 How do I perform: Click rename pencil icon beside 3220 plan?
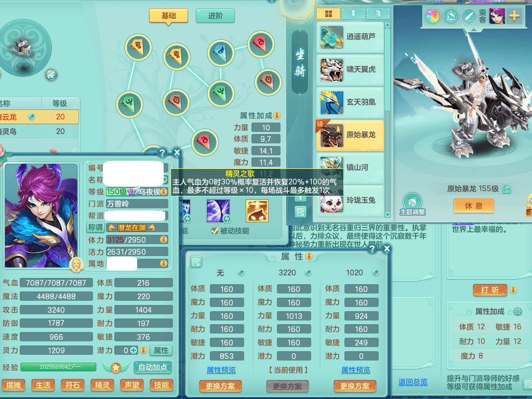(308, 273)
